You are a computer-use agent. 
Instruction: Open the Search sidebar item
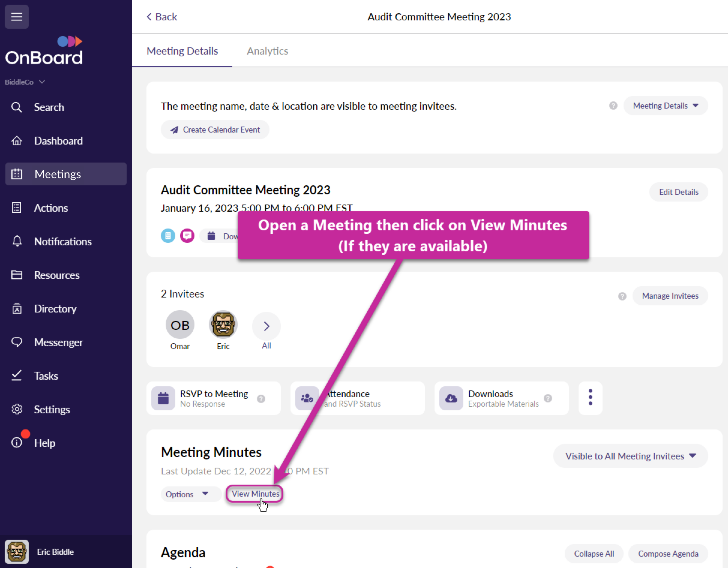[49, 107]
